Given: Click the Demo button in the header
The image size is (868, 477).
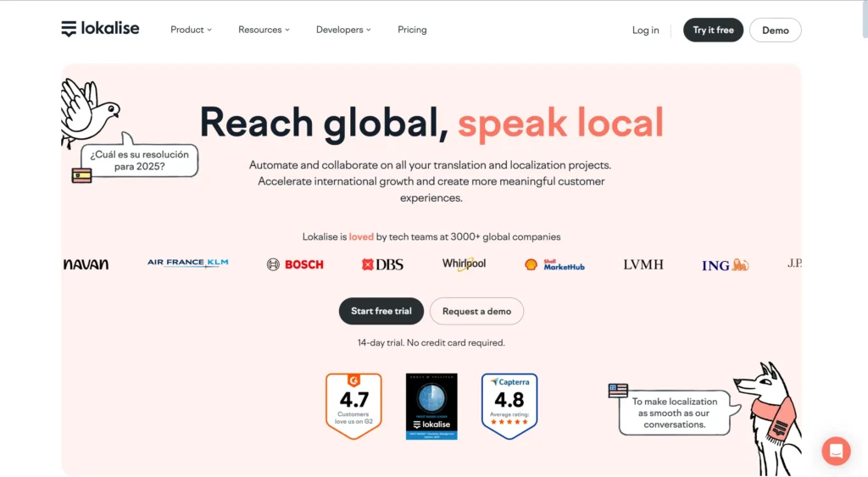Looking at the screenshot, I should pos(775,31).
